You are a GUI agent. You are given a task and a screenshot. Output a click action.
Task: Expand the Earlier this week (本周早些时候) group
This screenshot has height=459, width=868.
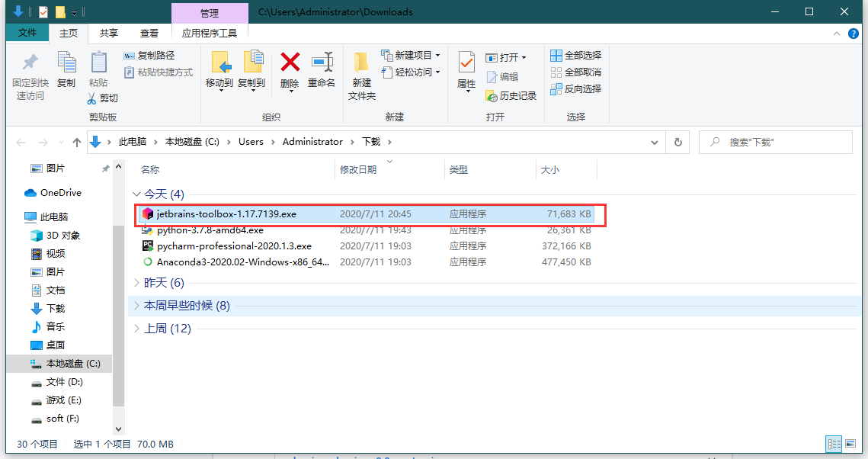pos(136,306)
